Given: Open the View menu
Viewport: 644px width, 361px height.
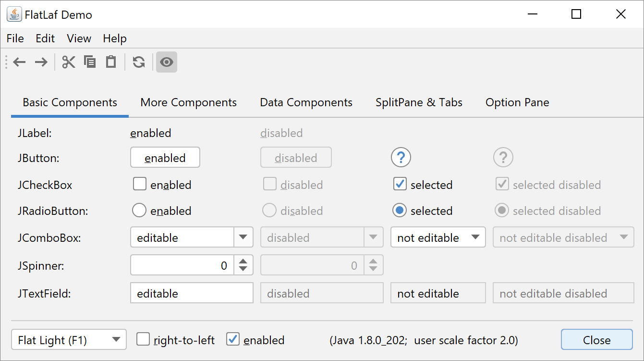Looking at the screenshot, I should click(79, 38).
